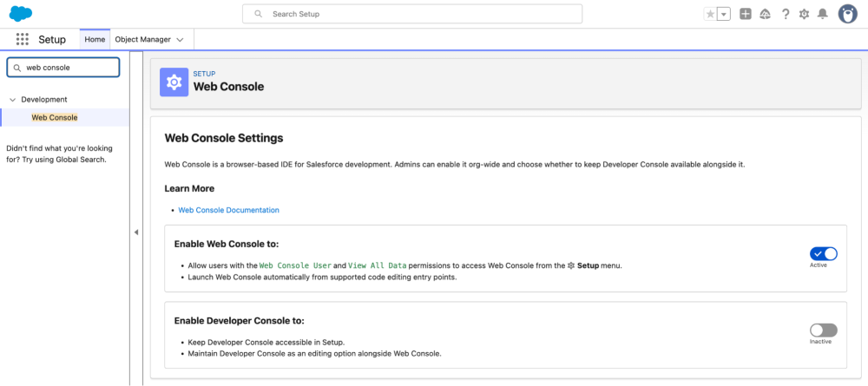The width and height of the screenshot is (868, 386).
Task: Turn off the Enable Web Console toggle
Action: coord(823,254)
